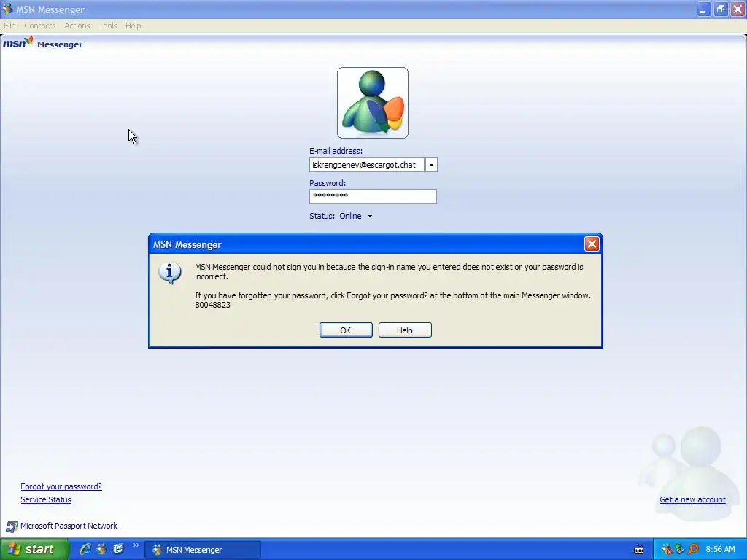Image resolution: width=747 pixels, height=560 pixels.
Task: Expand hidden quick launch chevron
Action: 136,545
